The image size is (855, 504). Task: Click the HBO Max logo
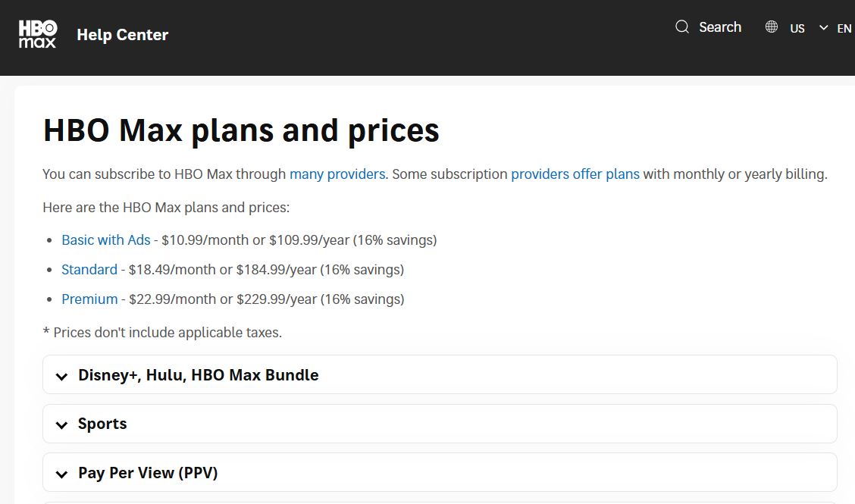click(37, 34)
